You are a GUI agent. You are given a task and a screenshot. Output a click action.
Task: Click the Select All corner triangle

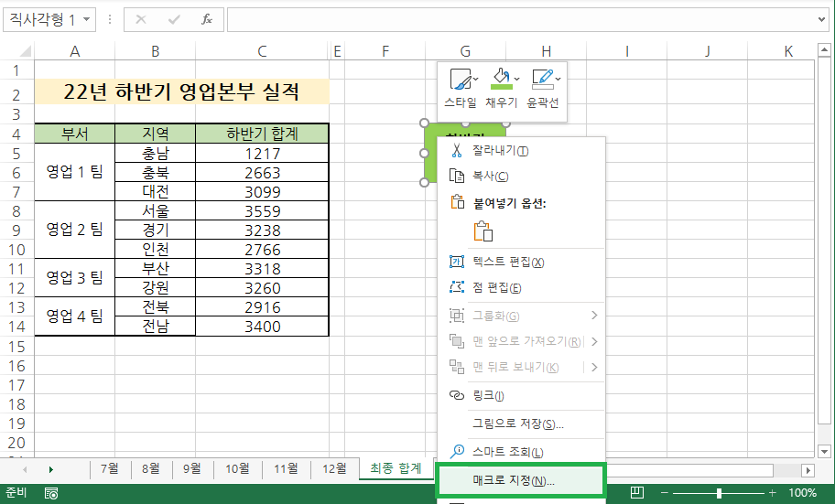(x=25, y=51)
